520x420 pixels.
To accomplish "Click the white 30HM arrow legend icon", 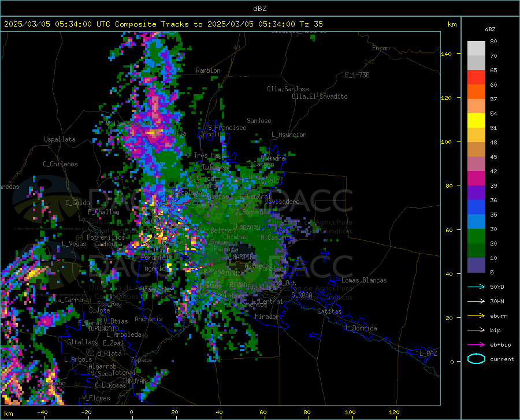I will [x=476, y=302].
